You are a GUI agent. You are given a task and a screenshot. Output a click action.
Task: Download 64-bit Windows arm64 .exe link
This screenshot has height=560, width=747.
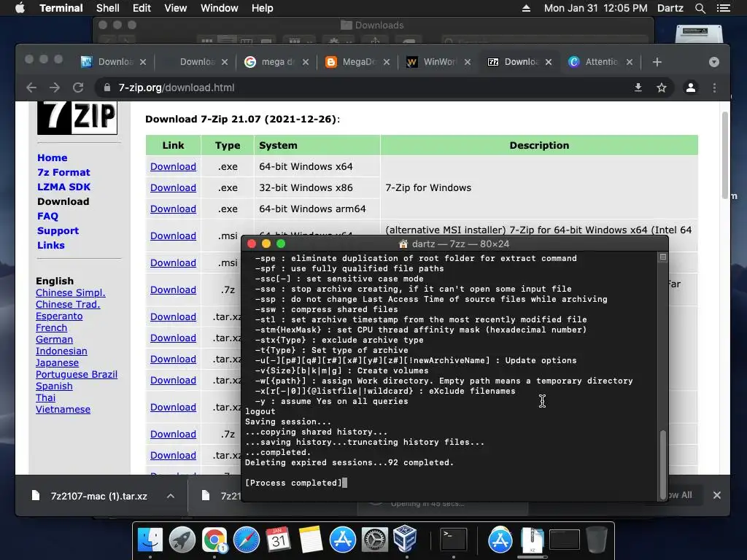173,209
